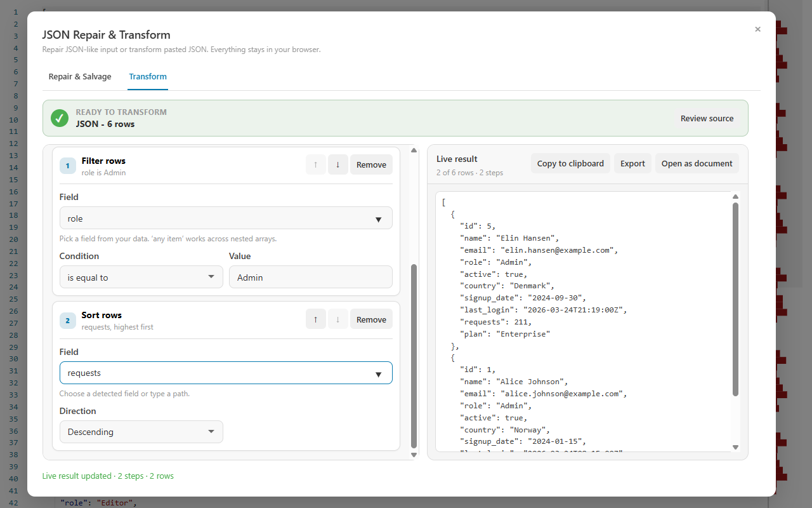Click '2 of 6 rows · 2 steps' text
Screen dimensions: 812x508
tap(469, 173)
